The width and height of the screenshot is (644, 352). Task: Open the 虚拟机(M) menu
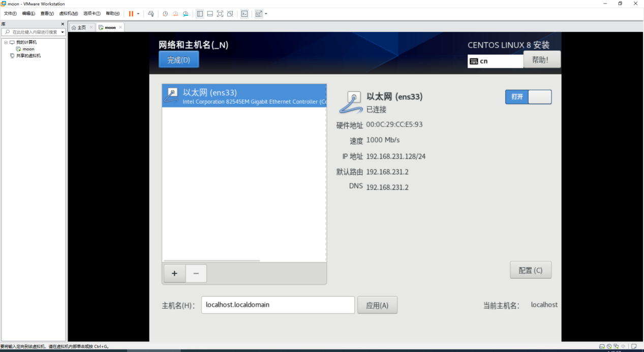69,14
